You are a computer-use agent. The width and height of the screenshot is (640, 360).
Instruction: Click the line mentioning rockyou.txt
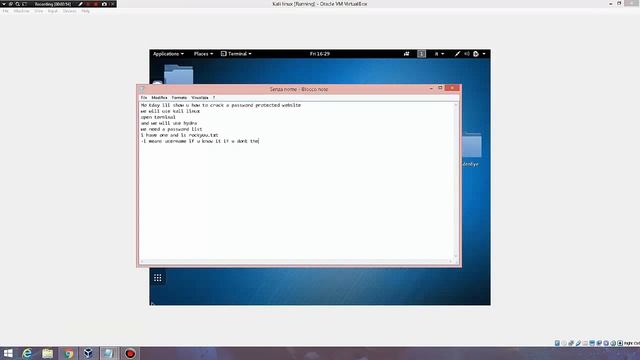point(179,135)
